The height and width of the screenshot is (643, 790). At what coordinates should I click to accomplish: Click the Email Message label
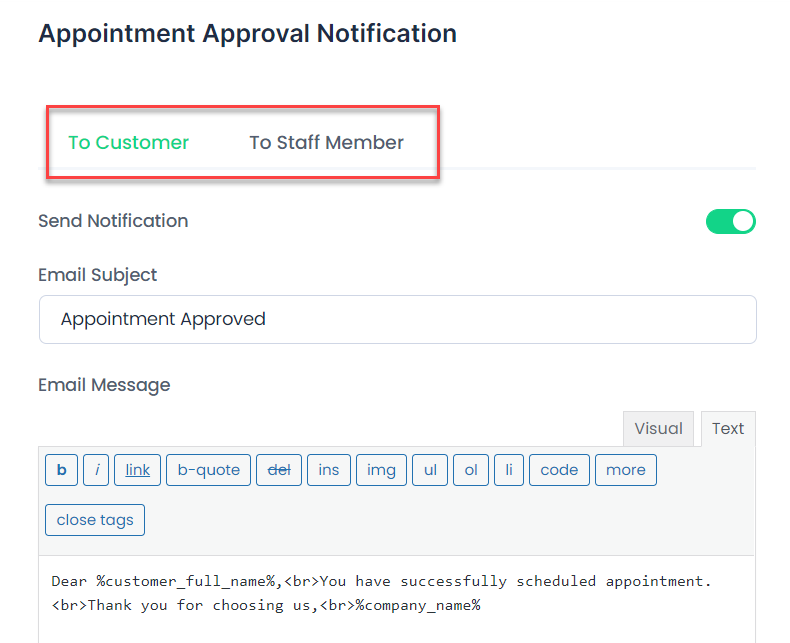pyautogui.click(x=104, y=385)
